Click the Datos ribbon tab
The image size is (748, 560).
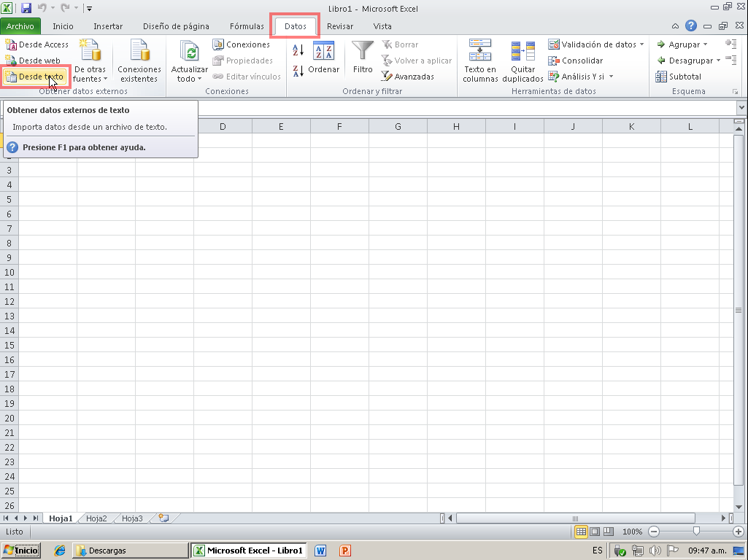point(296,26)
